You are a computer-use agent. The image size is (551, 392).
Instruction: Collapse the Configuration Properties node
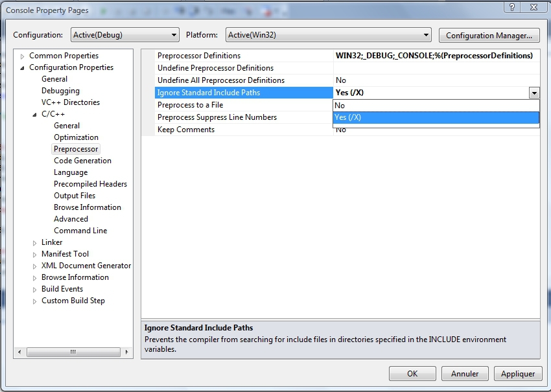pos(23,68)
